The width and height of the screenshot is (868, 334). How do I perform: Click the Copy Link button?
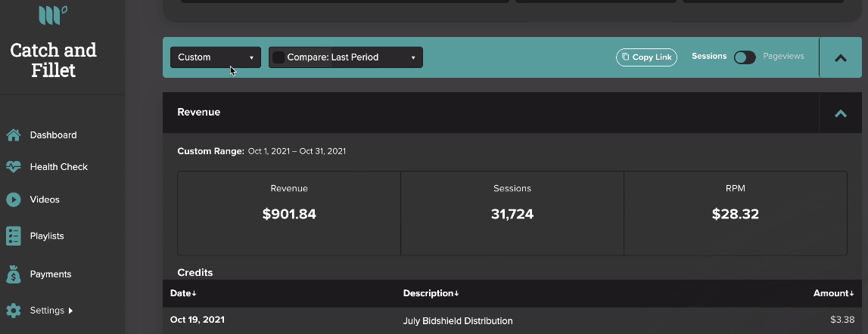[646, 57]
